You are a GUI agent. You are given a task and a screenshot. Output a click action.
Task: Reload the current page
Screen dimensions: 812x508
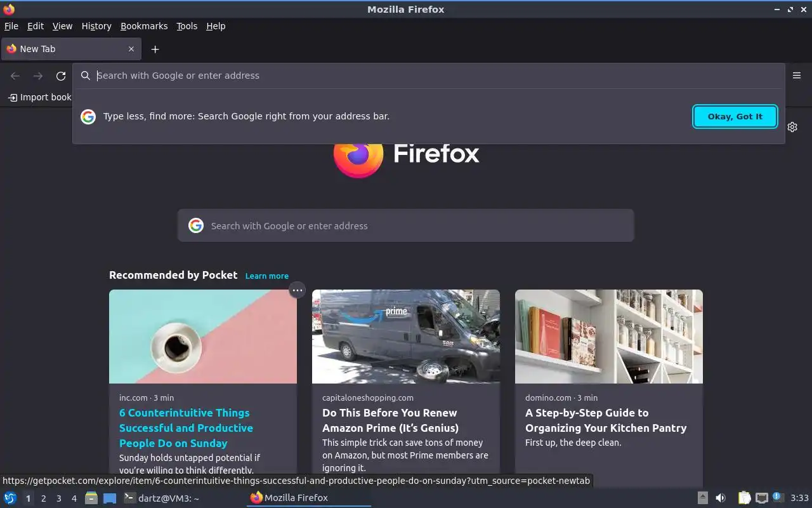(x=61, y=76)
